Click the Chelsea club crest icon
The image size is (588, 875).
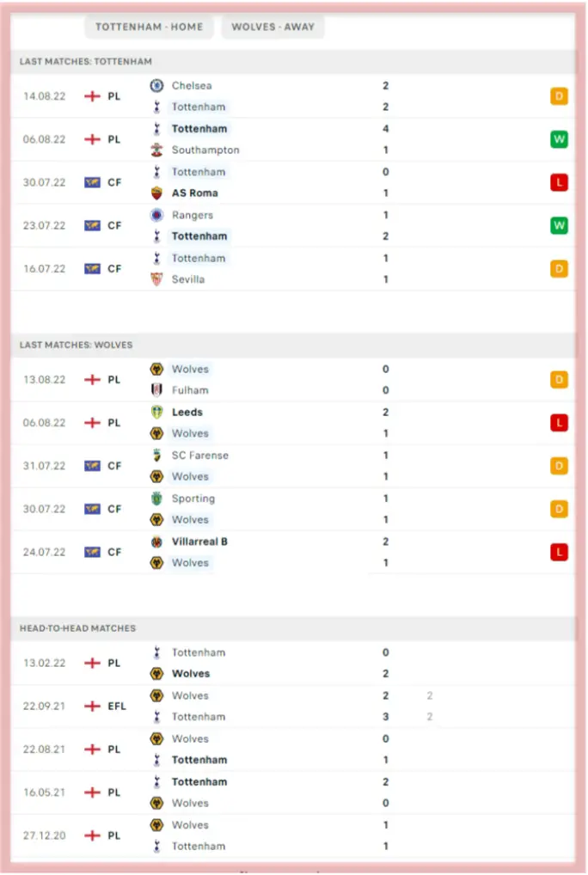(156, 85)
